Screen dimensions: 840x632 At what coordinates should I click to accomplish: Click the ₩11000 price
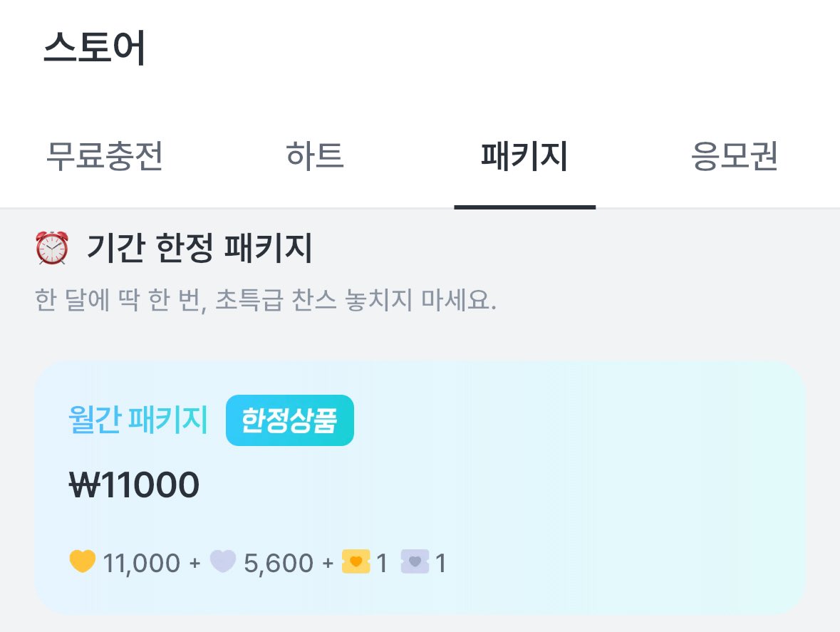point(134,486)
